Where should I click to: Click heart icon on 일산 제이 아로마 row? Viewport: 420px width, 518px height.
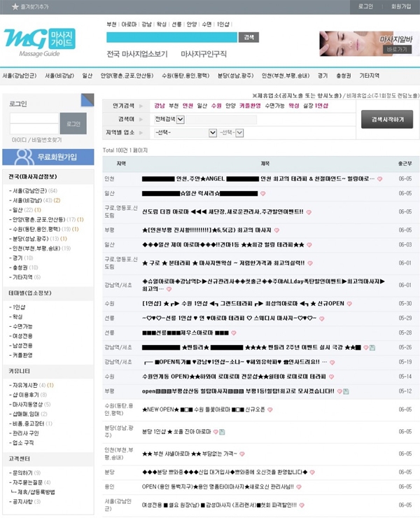pos(309,245)
